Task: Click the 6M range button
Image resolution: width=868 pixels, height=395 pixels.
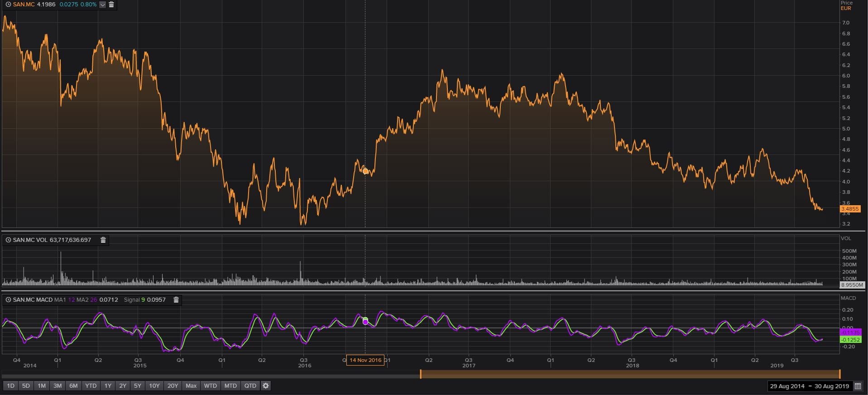Action: coord(73,386)
